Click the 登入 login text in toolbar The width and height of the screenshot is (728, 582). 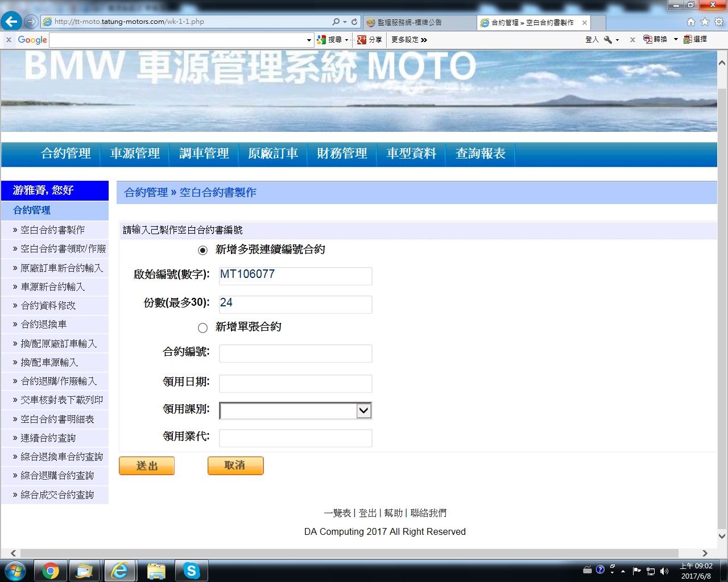click(x=592, y=40)
